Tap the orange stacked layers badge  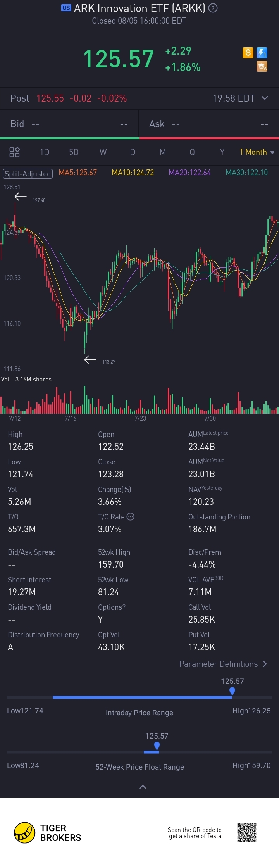coord(262,67)
